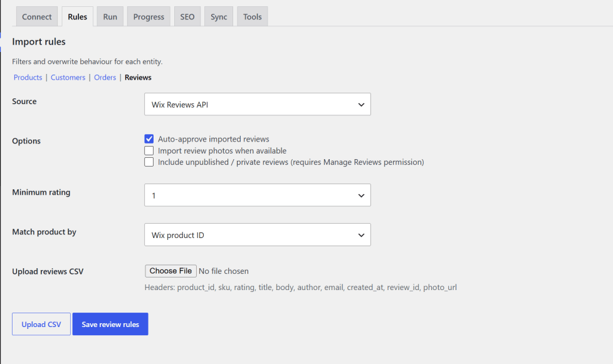
Task: Open the Run tab
Action: (110, 17)
